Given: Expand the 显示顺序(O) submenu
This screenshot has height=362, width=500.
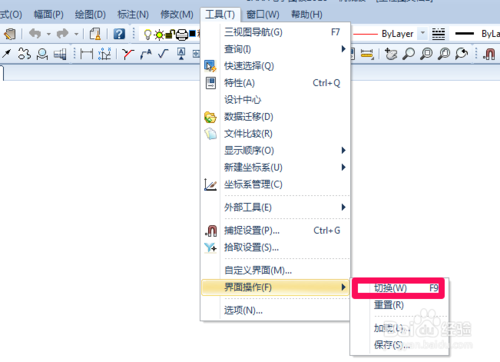Looking at the screenshot, I should [x=275, y=150].
